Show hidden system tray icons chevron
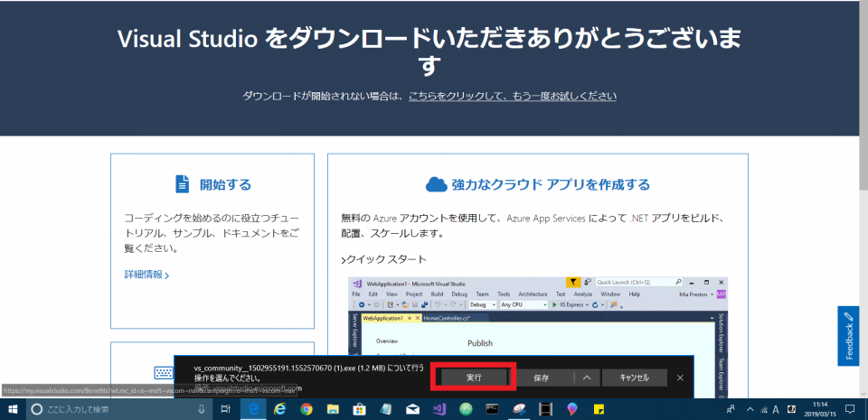 (750, 409)
